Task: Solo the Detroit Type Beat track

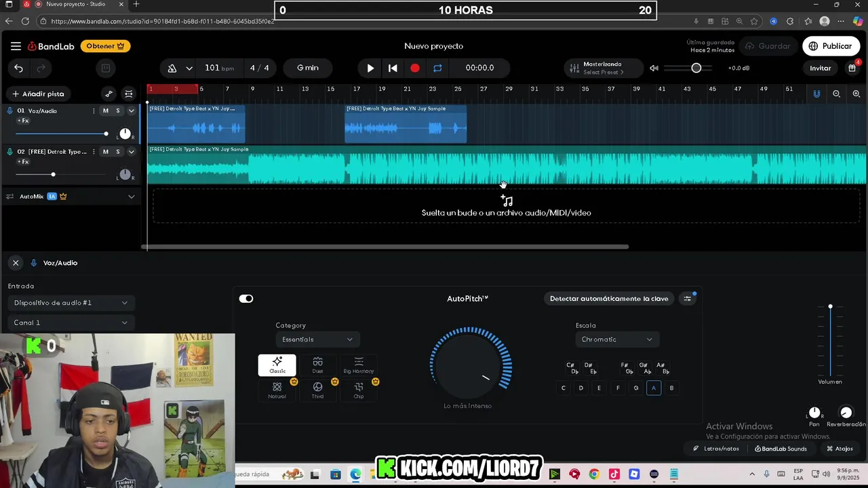Action: [x=117, y=152]
